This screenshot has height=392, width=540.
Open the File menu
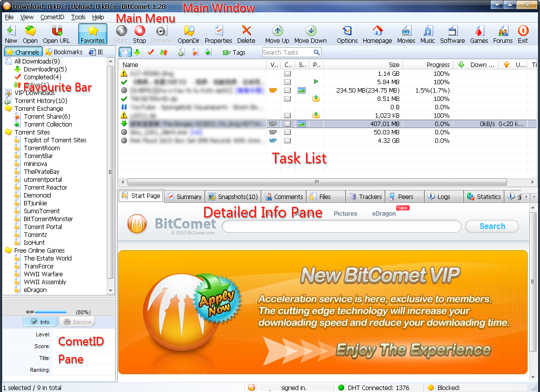(x=9, y=17)
